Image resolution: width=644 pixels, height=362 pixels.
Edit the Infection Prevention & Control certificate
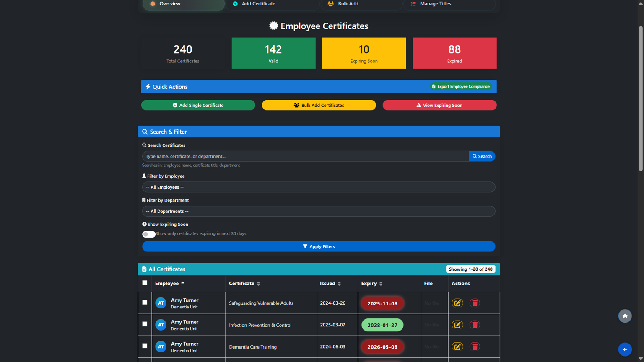(457, 325)
